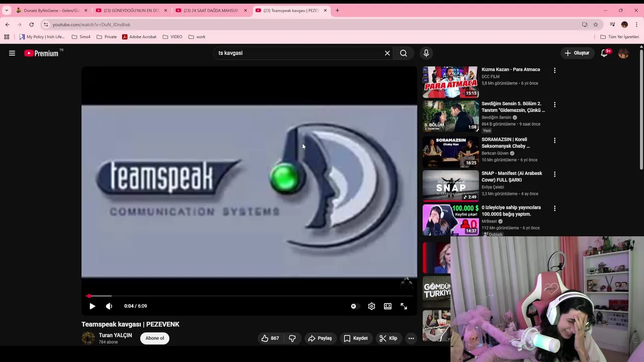The image size is (644, 362).
Task: Open My Policy Irish Life bookmark
Action: [x=42, y=37]
